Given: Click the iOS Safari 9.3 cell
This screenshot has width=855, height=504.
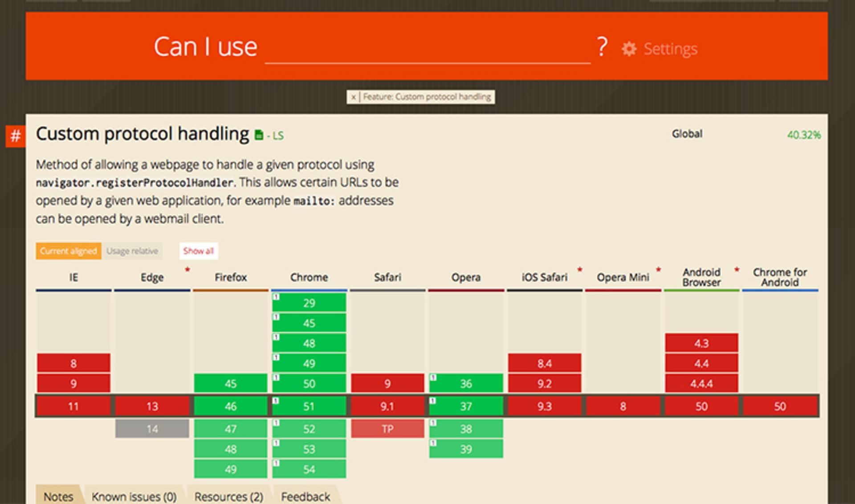Looking at the screenshot, I should coord(545,406).
